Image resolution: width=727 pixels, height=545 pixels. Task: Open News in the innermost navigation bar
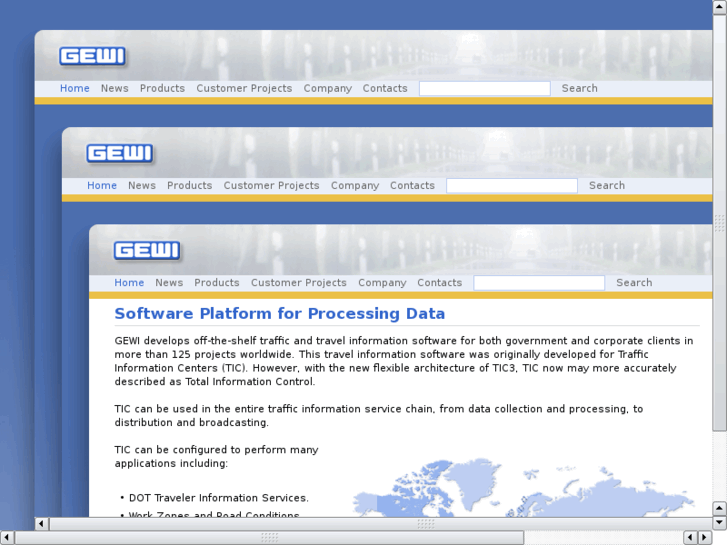[169, 282]
